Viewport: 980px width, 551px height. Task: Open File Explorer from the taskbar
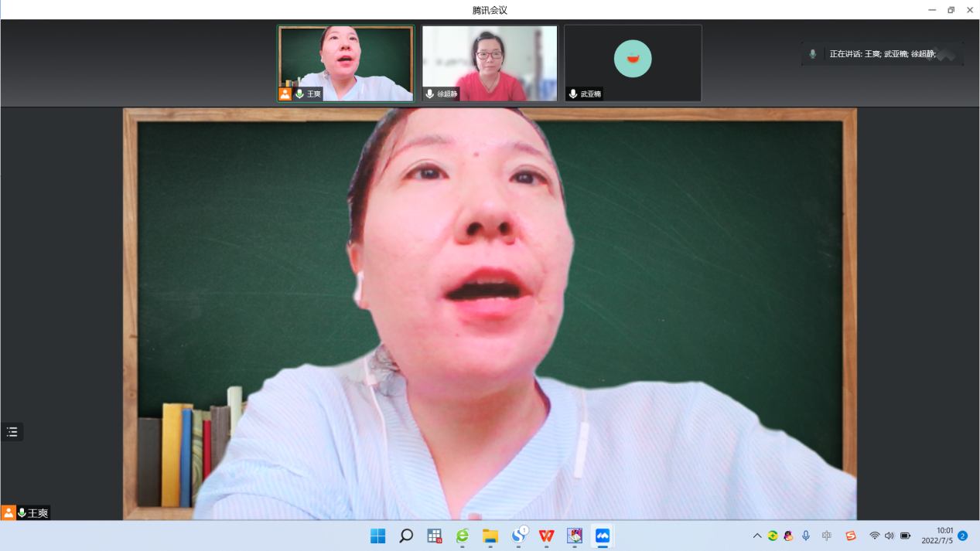[490, 536]
